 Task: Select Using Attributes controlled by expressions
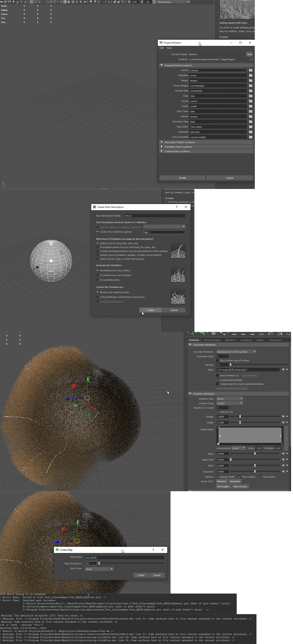pyautogui.click(x=97, y=297)
